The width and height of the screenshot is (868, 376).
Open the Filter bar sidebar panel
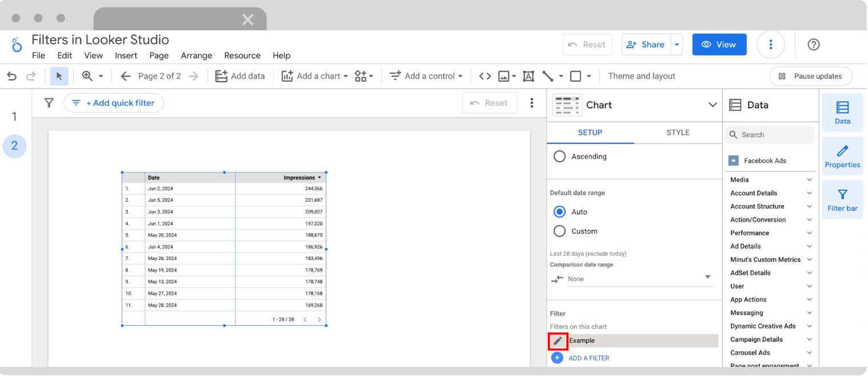click(842, 199)
